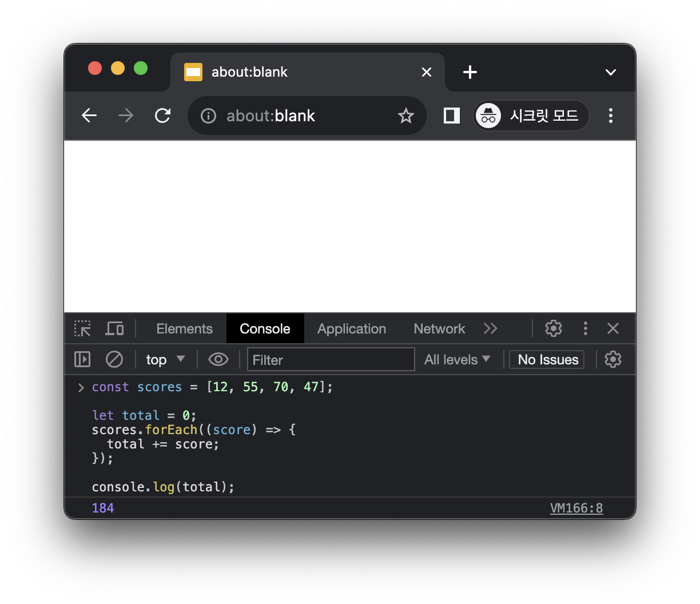The height and width of the screenshot is (604, 700).
Task: Click the const scores array line
Action: tap(212, 387)
